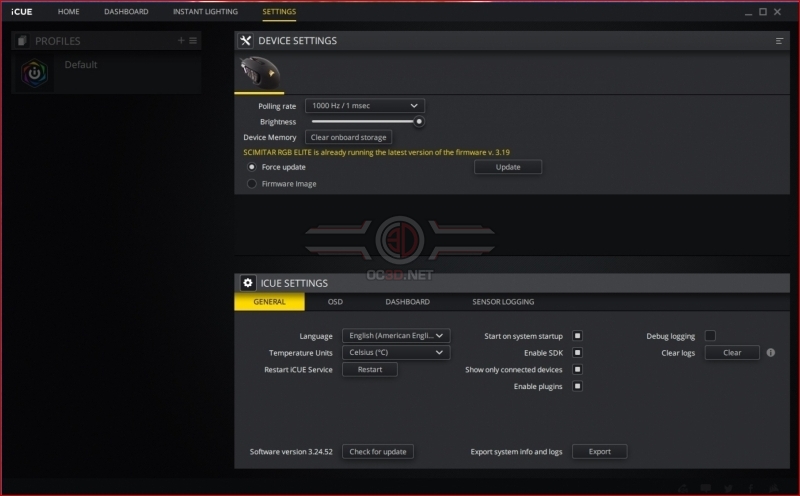Select the Firmware Image radio button
Viewport: 800px width, 496px height.
252,184
